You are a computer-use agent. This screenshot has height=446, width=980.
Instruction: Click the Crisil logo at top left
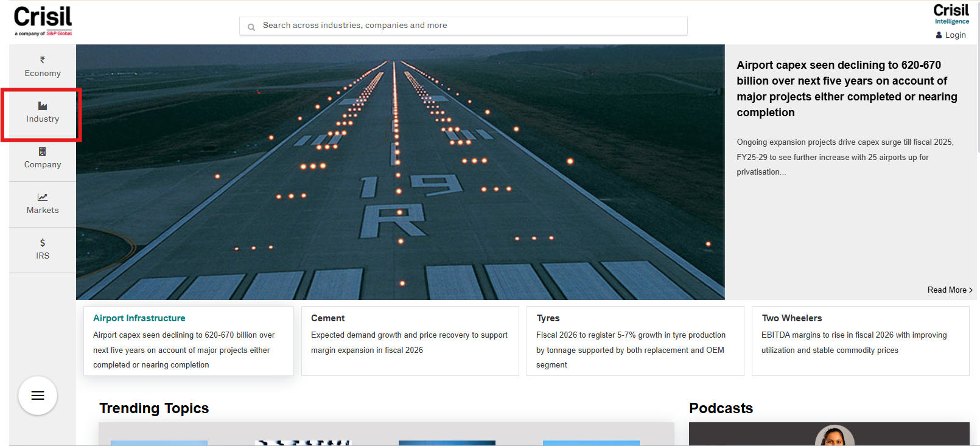click(43, 21)
